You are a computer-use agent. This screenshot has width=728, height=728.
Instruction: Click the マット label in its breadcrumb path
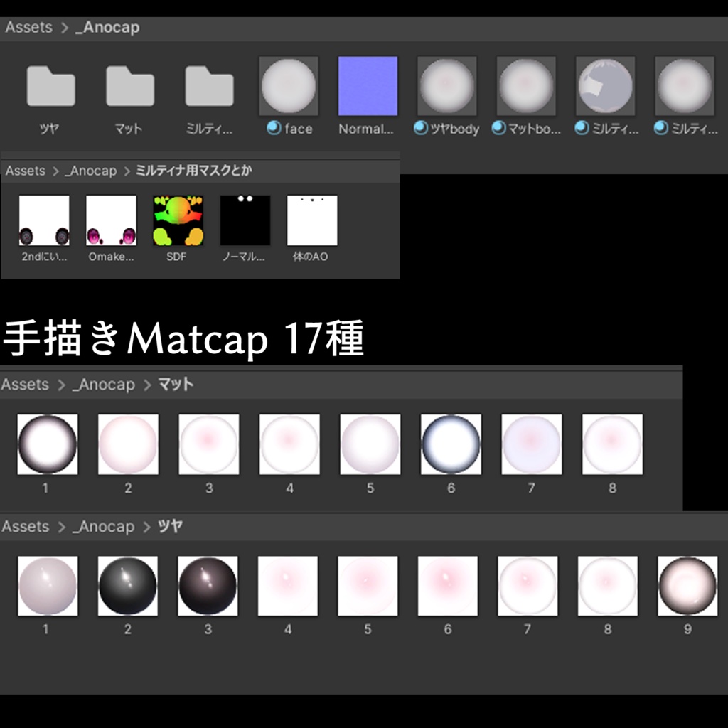tap(176, 385)
